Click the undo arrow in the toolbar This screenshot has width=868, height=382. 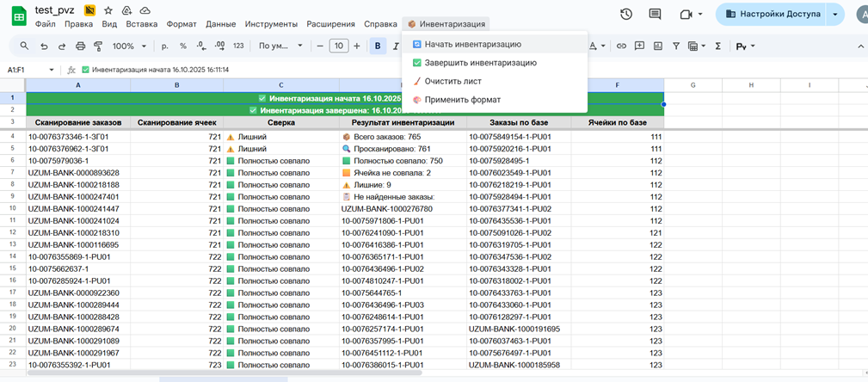[x=44, y=46]
